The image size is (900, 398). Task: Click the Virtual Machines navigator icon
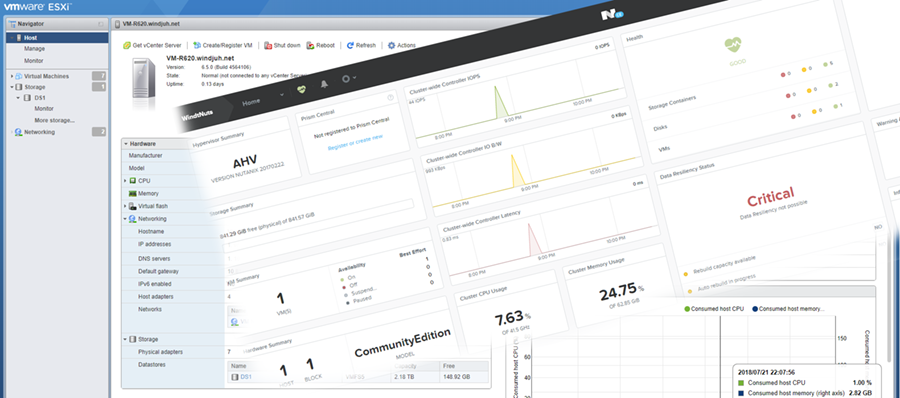(18, 76)
